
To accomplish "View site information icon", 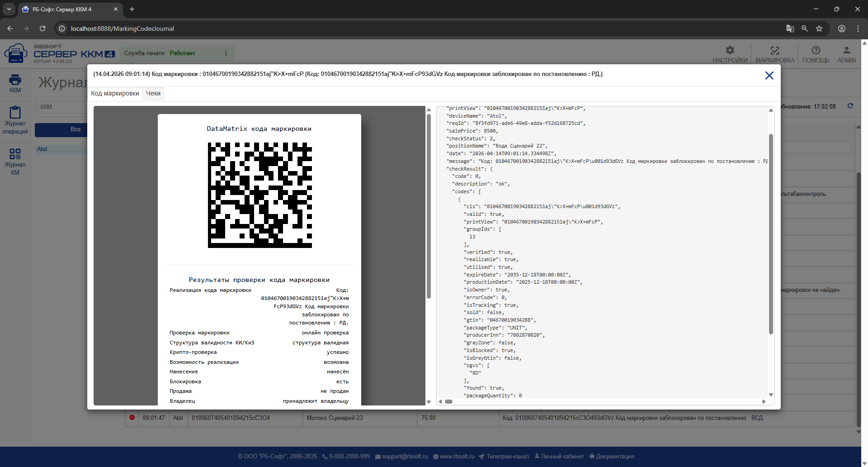I will click(62, 29).
